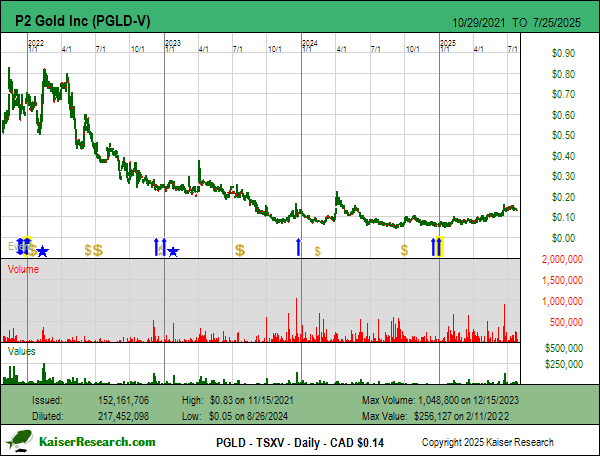
Task: Click Max Volume 1,048,800 on 12/15/2023
Action: [440, 400]
